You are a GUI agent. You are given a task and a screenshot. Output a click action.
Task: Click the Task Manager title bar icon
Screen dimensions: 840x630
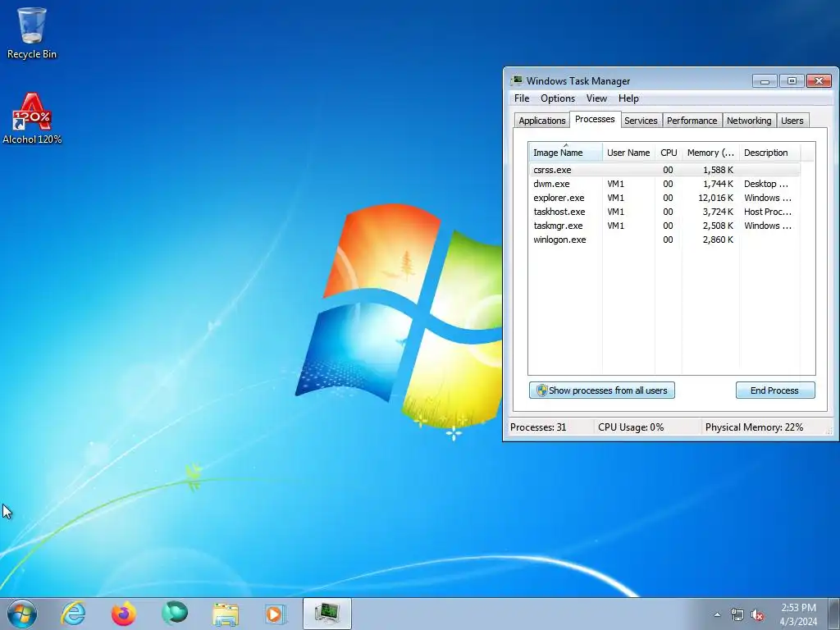click(x=517, y=81)
